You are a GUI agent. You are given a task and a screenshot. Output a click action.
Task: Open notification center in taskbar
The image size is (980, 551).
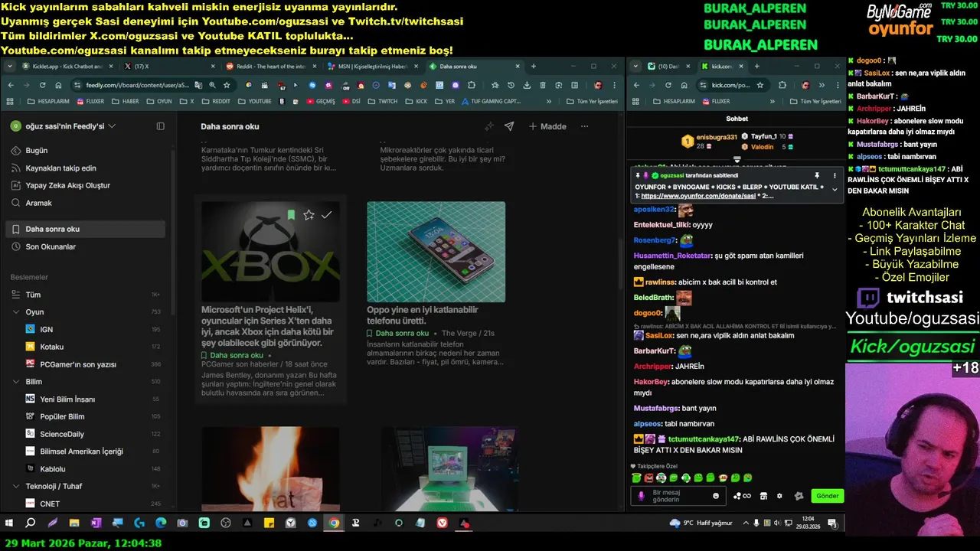[x=833, y=523]
